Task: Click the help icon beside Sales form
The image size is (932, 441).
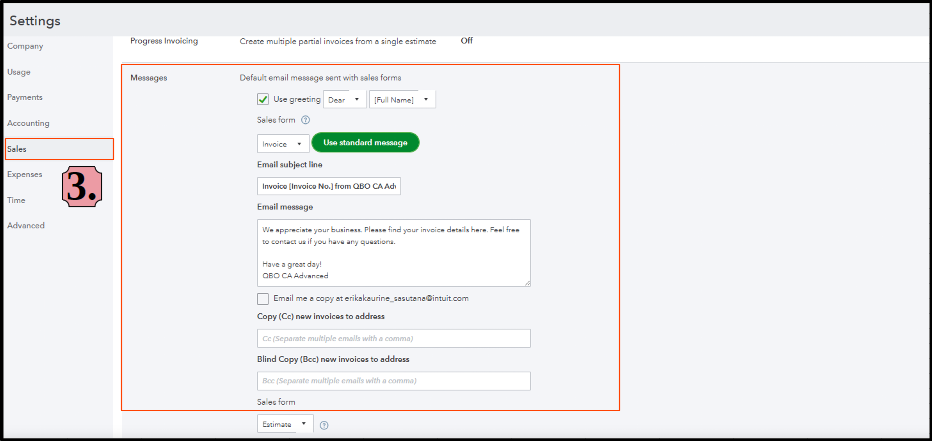Action: click(306, 120)
